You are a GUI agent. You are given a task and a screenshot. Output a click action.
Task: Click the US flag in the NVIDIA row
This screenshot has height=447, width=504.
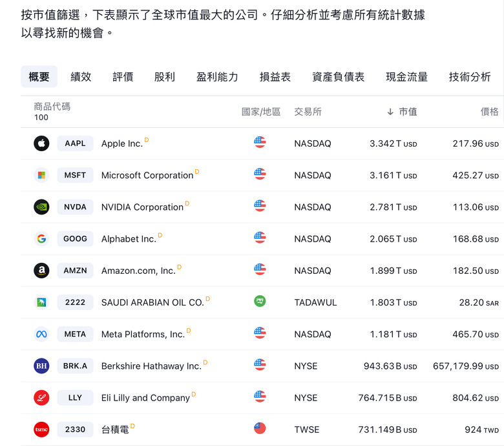point(260,205)
